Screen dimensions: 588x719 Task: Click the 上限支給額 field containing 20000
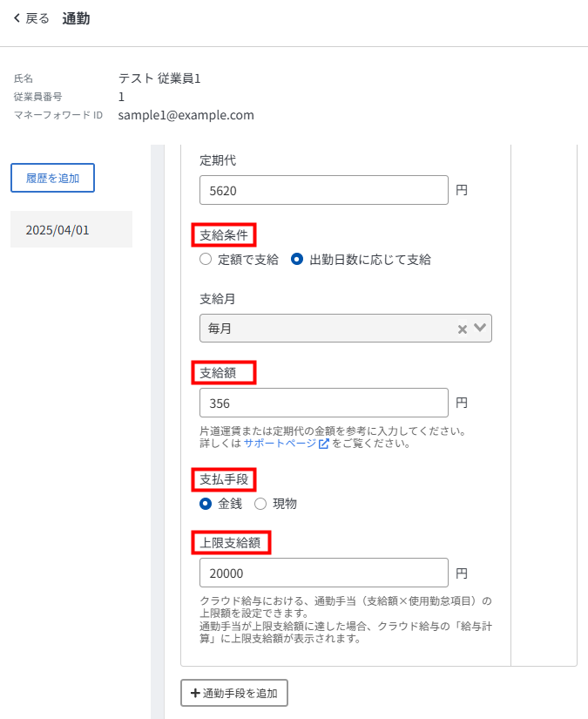323,573
